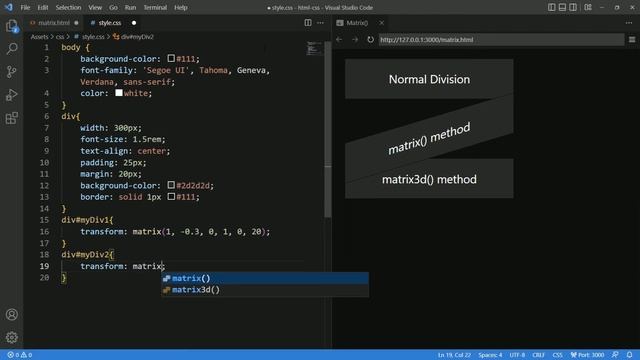
Task: Close the Matrix() preview tab
Action: 381,23
